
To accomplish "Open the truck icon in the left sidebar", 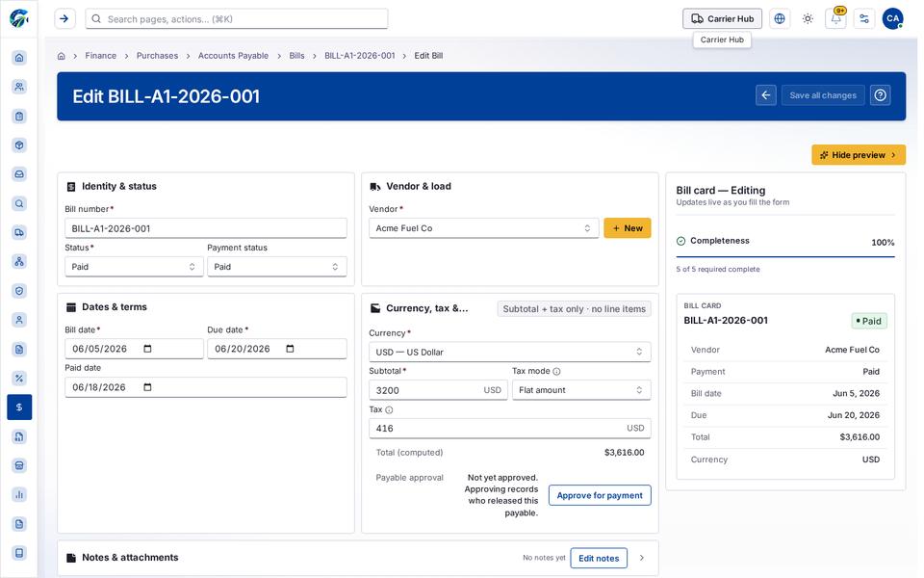I will [19, 232].
